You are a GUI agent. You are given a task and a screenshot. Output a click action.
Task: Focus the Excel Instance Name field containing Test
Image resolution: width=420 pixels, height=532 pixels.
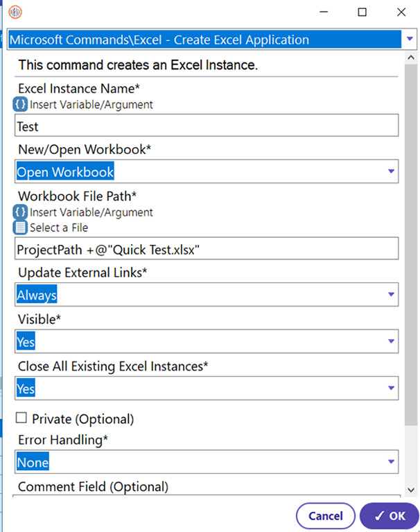[207, 126]
